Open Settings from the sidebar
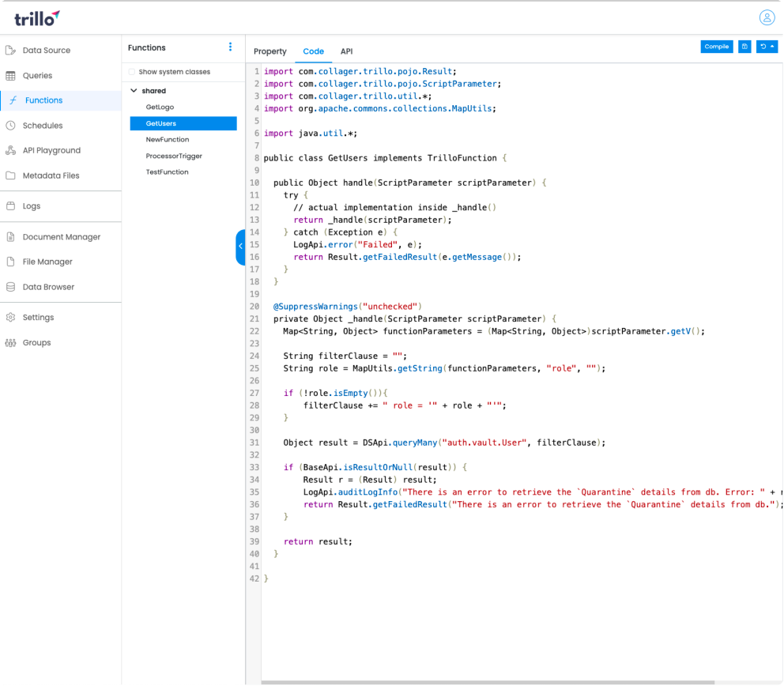784x686 pixels. click(39, 318)
